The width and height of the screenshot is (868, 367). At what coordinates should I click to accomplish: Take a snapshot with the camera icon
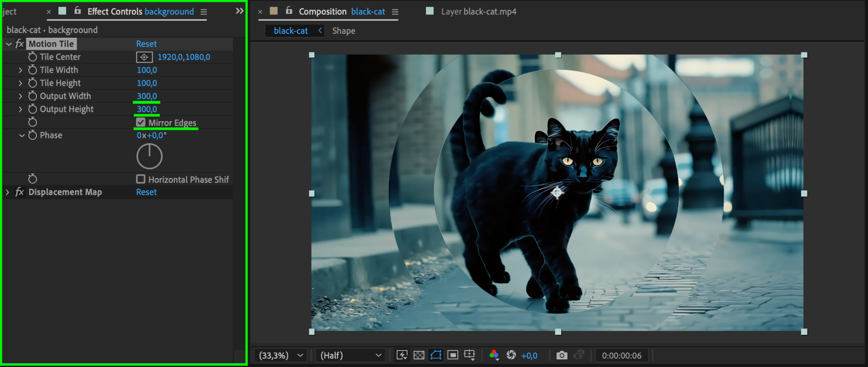coord(562,355)
